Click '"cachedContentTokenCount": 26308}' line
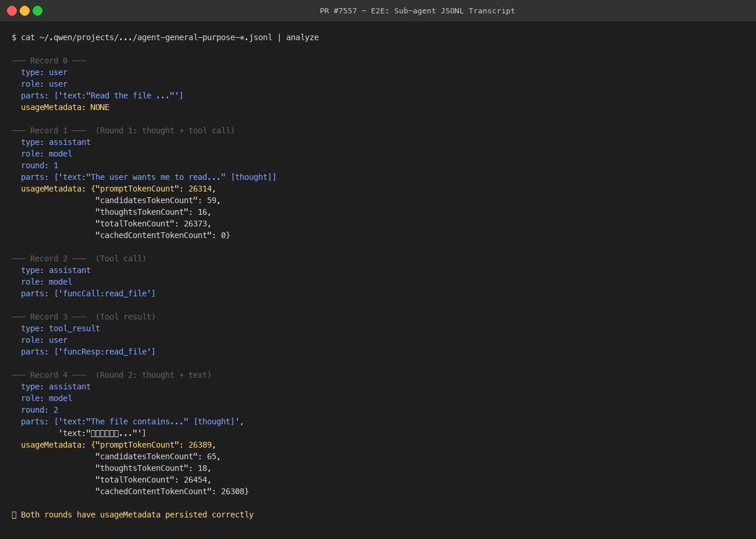756x539 pixels. (x=172, y=491)
